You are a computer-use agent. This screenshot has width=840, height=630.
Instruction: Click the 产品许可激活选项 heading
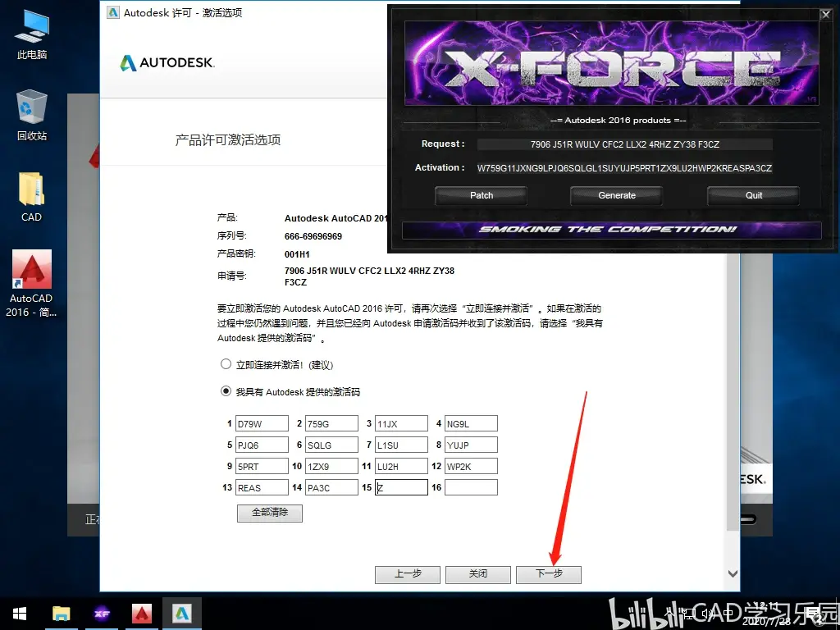click(228, 140)
